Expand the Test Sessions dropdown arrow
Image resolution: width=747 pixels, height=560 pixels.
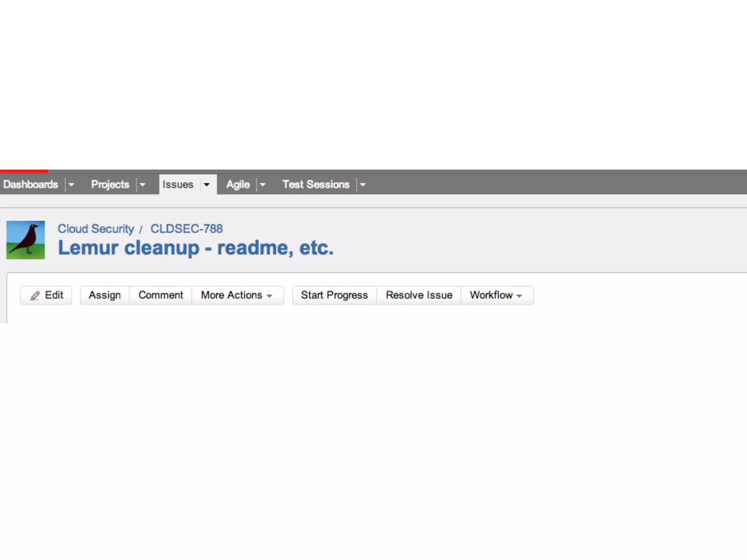click(x=363, y=185)
